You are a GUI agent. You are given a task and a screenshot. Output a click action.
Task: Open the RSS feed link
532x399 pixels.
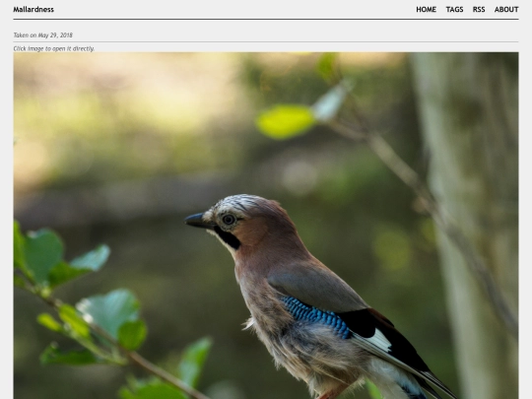(x=479, y=10)
